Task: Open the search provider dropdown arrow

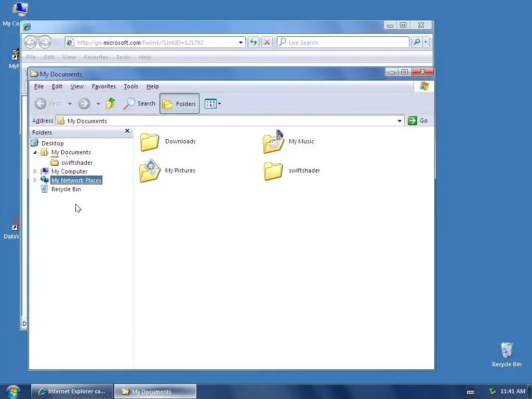Action: (x=426, y=42)
